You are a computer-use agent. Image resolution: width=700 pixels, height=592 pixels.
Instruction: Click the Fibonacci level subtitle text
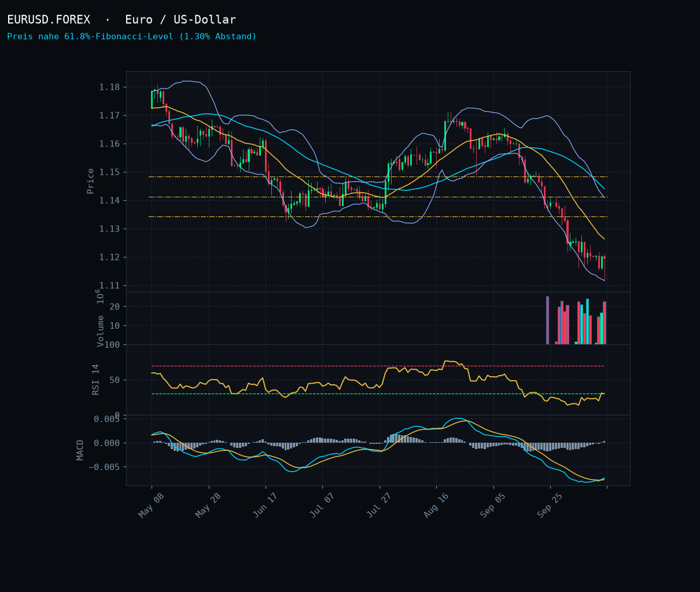click(132, 36)
